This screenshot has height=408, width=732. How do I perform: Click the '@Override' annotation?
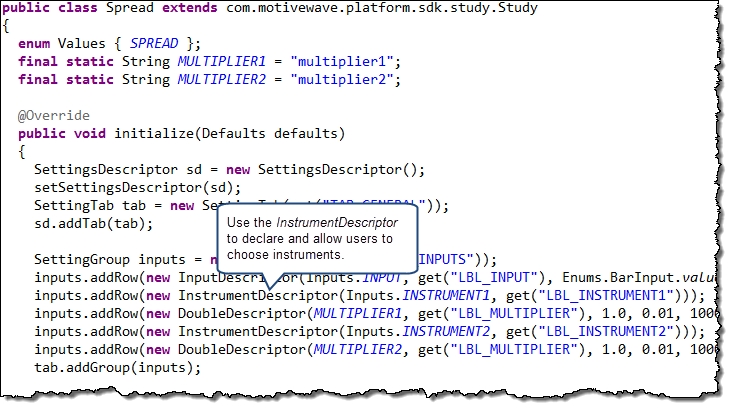pos(54,115)
